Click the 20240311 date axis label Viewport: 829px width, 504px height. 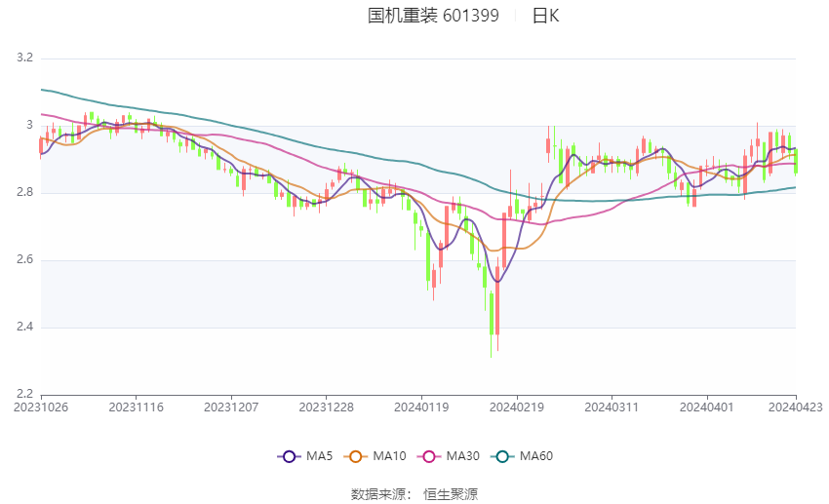[x=612, y=407]
